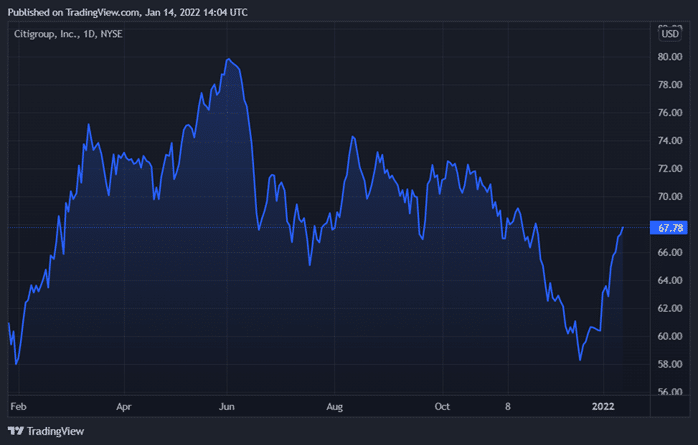Viewport: 698px width, 445px height.
Task: Click the 2022 time axis label
Action: point(603,406)
